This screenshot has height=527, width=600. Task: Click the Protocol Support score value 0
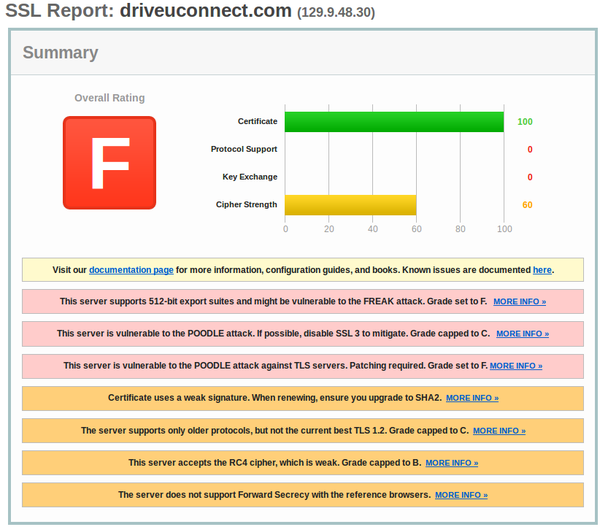[x=530, y=149]
